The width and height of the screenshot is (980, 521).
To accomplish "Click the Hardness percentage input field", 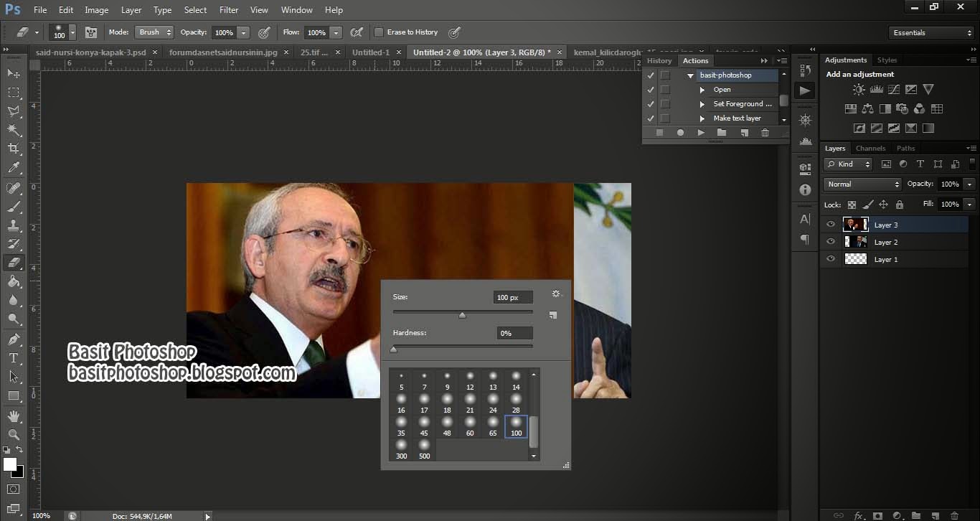I will 514,333.
